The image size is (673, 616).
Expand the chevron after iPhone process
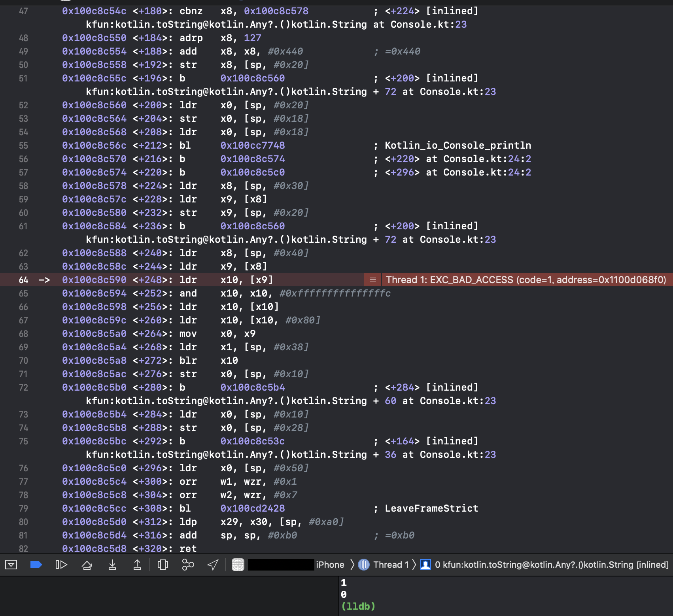pyautogui.click(x=351, y=565)
